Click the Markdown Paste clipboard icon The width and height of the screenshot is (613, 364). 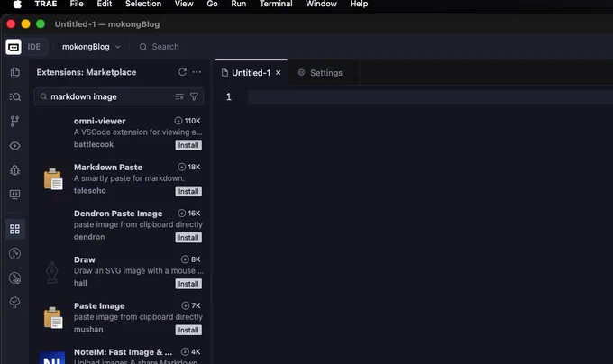click(x=53, y=179)
